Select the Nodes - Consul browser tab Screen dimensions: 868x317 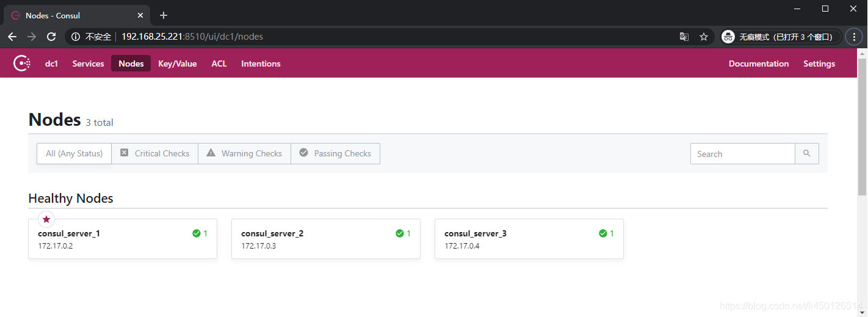[x=76, y=15]
